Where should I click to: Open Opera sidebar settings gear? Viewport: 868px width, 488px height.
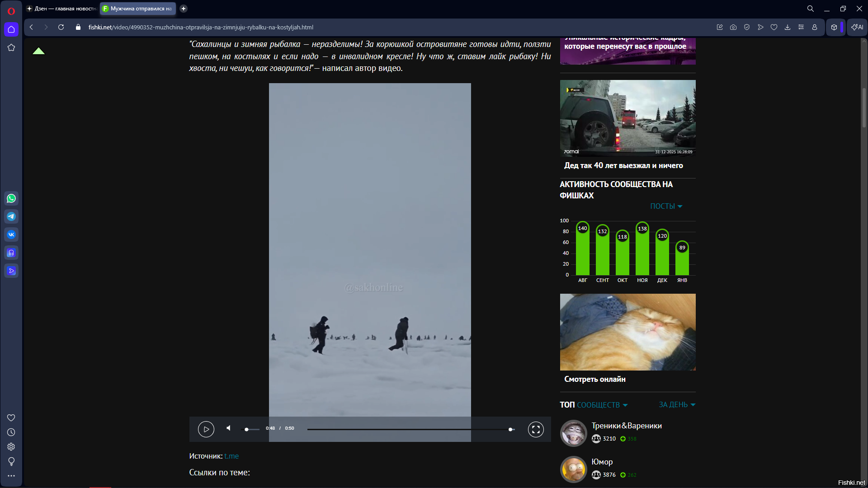click(x=11, y=446)
